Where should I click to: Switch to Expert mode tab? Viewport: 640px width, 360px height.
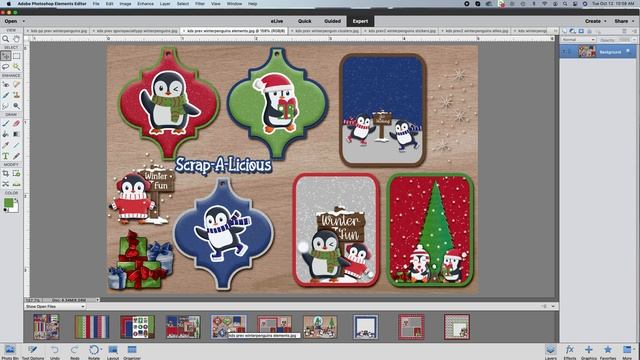tap(360, 21)
